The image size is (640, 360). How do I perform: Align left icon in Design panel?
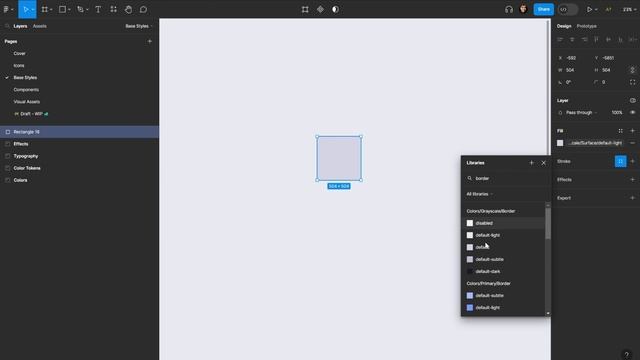560,40
